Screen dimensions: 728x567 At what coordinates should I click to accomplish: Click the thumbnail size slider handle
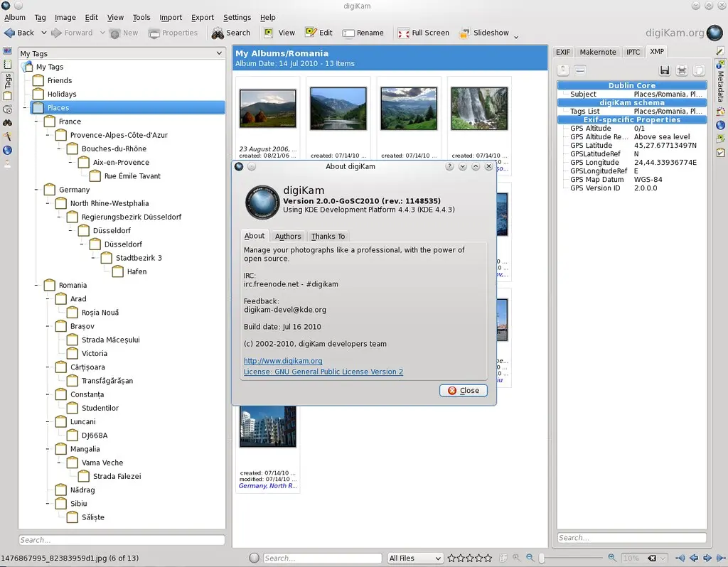[x=541, y=558]
